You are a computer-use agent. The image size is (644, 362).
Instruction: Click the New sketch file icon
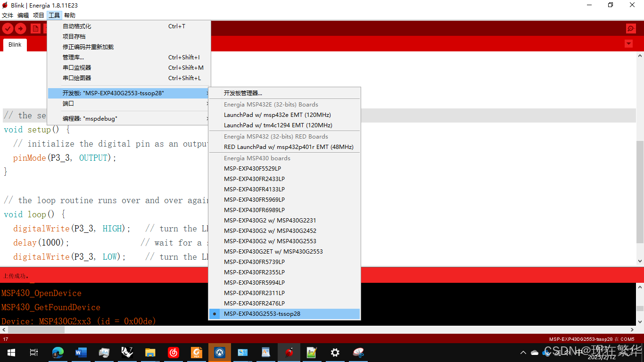click(x=35, y=29)
